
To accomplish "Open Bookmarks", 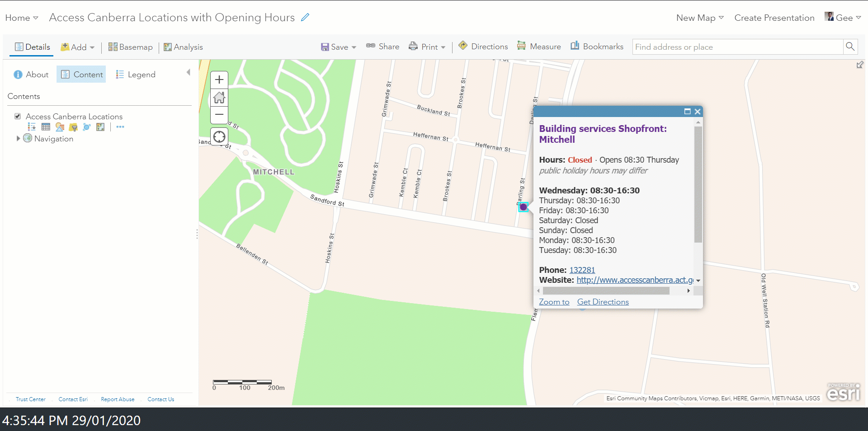I will coord(597,46).
